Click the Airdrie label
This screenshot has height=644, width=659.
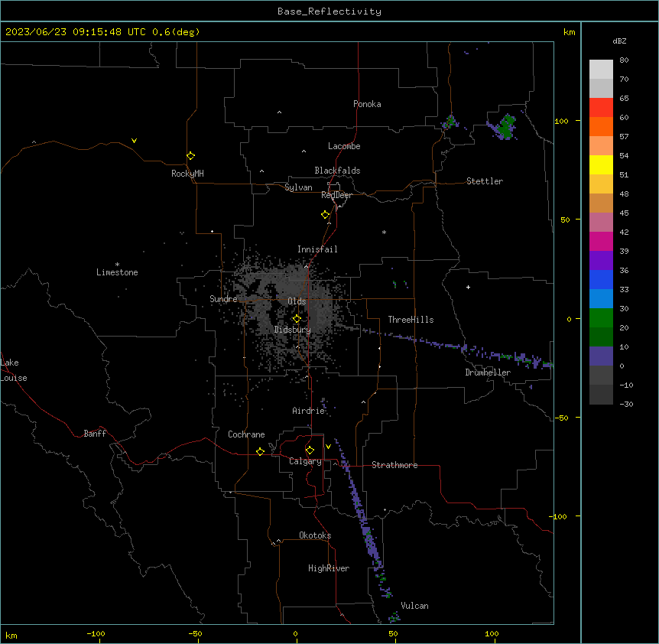(x=309, y=411)
